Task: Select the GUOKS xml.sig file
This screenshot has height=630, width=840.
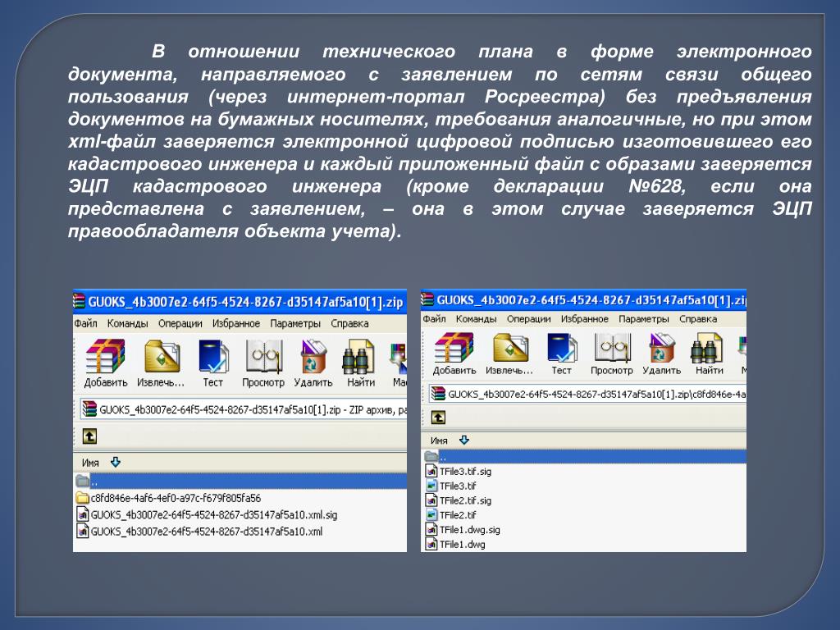Action: click(x=207, y=515)
